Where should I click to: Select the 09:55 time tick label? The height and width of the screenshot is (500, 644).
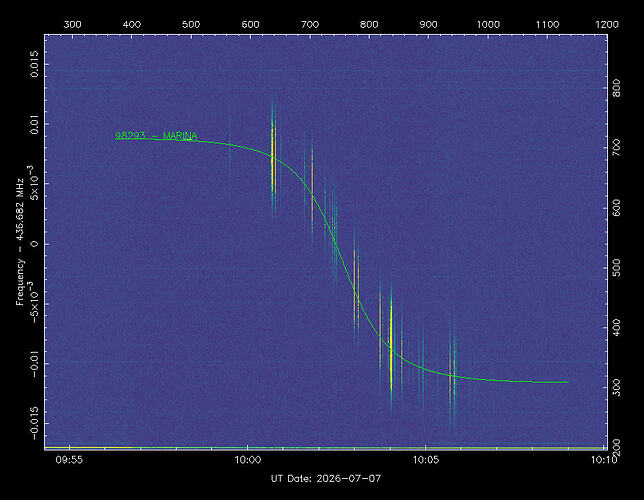tap(69, 460)
